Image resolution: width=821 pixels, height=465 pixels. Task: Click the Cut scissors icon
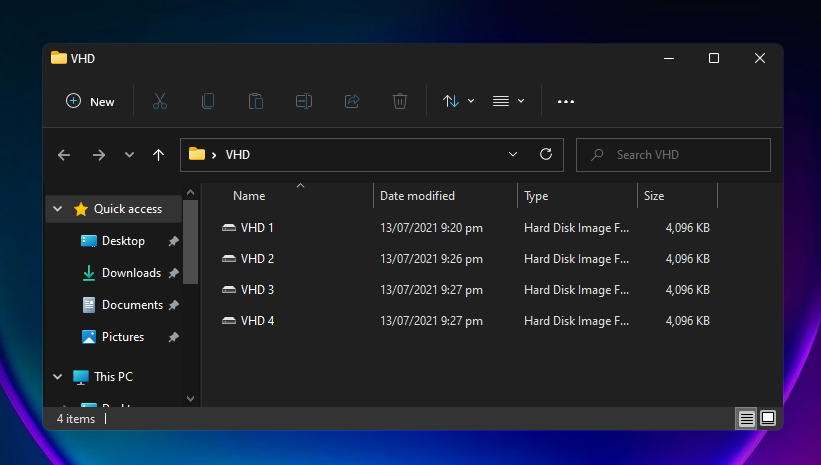point(159,101)
